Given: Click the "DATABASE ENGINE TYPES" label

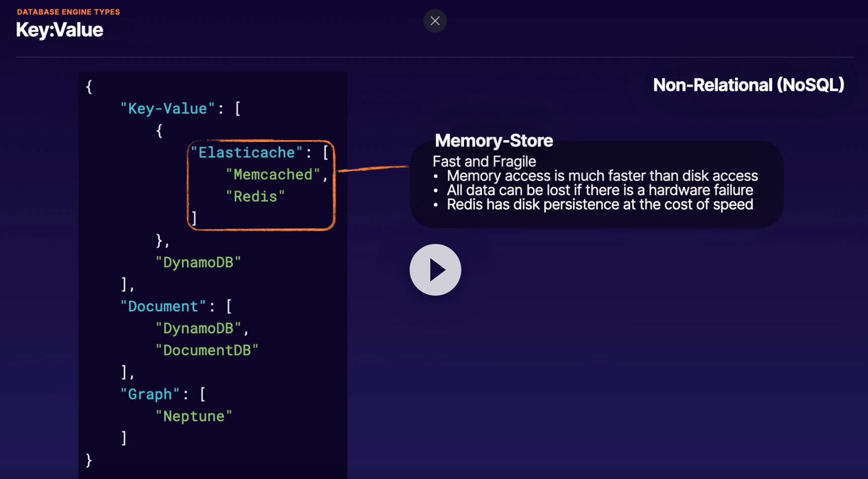Looking at the screenshot, I should click(69, 12).
